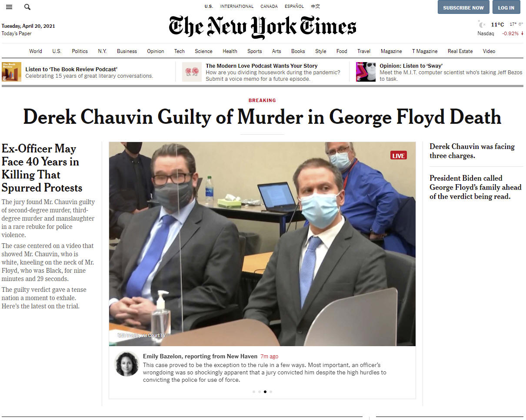The height and width of the screenshot is (420, 526).
Task: Click the Log In button
Action: [x=506, y=7]
